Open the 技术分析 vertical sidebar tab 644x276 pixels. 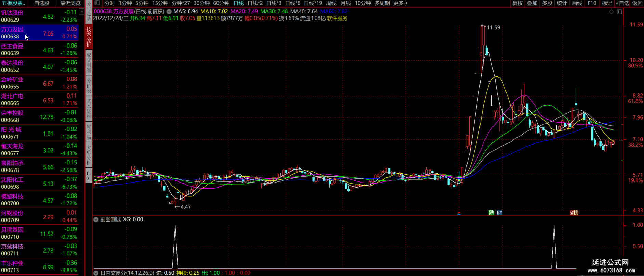coord(89,37)
